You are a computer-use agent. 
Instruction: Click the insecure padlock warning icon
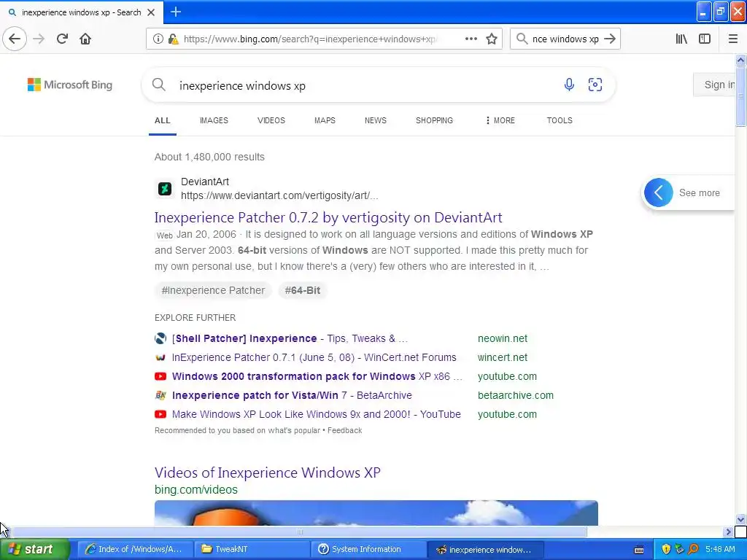173,39
